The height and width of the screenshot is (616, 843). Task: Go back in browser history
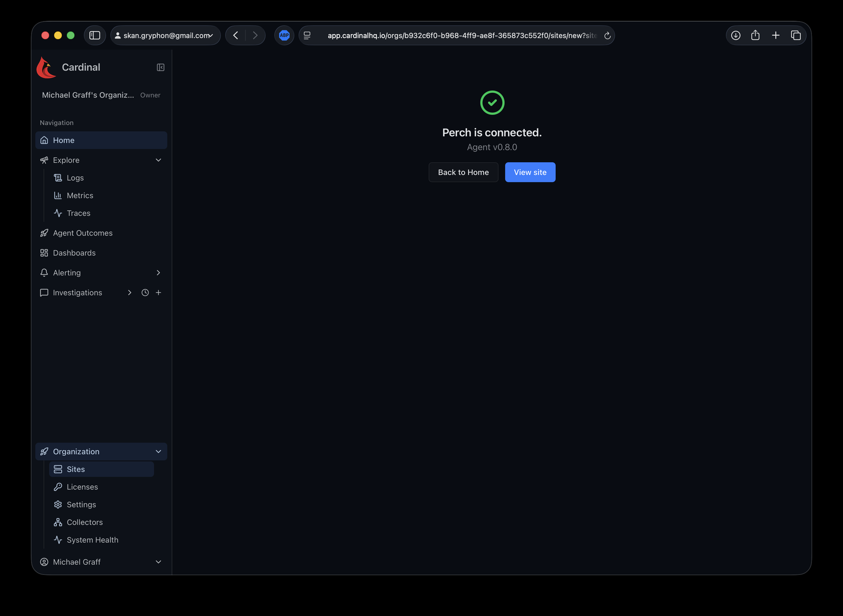[x=236, y=35]
